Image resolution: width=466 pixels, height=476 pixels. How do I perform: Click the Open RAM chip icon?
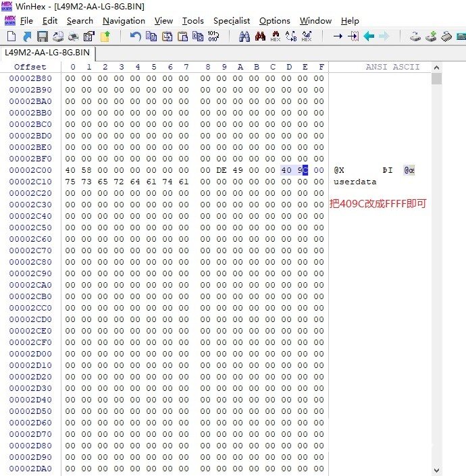[x=446, y=36]
